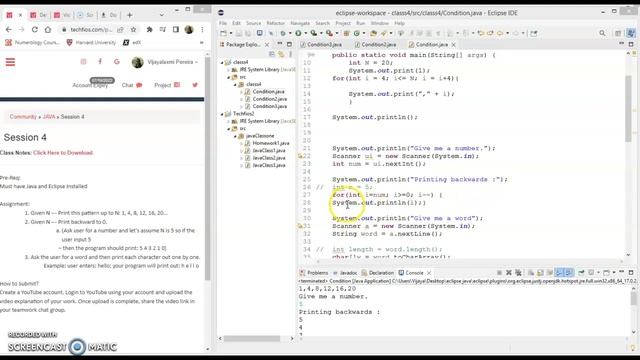Open New file dropdown arrow in Eclipse
The image size is (640, 360).
coord(230,33)
